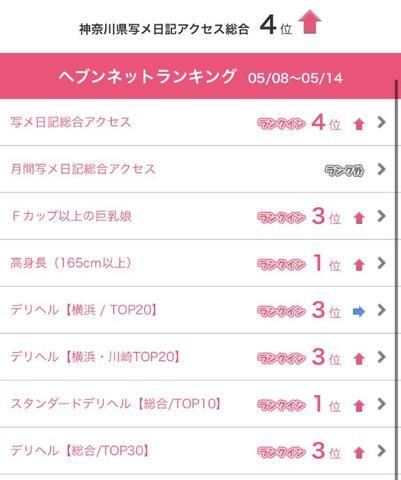This screenshot has height=480, width=401.
Task: Click the large pink up arrow beside 4位
Action: (310, 22)
